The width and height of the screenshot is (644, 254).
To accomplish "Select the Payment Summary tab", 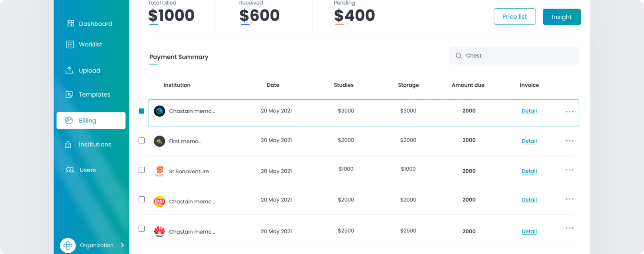I will tap(179, 57).
